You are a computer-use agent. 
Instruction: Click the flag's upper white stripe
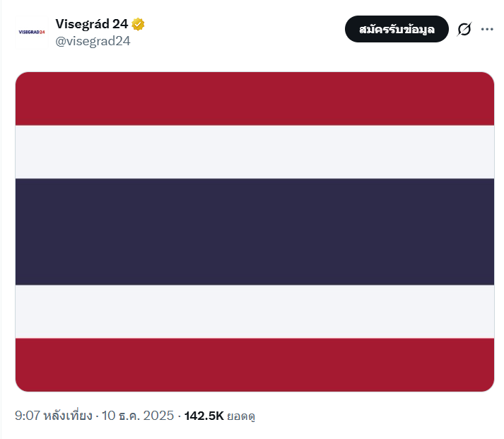point(254,152)
